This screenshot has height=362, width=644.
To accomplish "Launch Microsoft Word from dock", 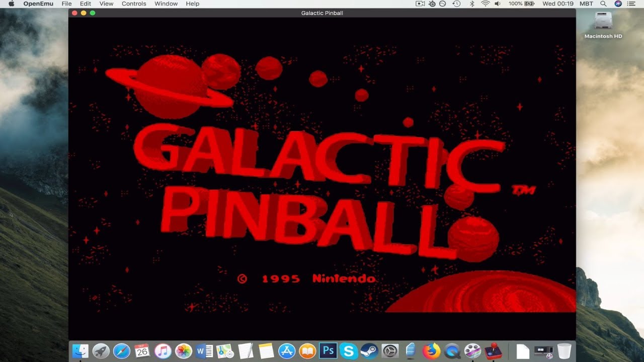I will 204,351.
